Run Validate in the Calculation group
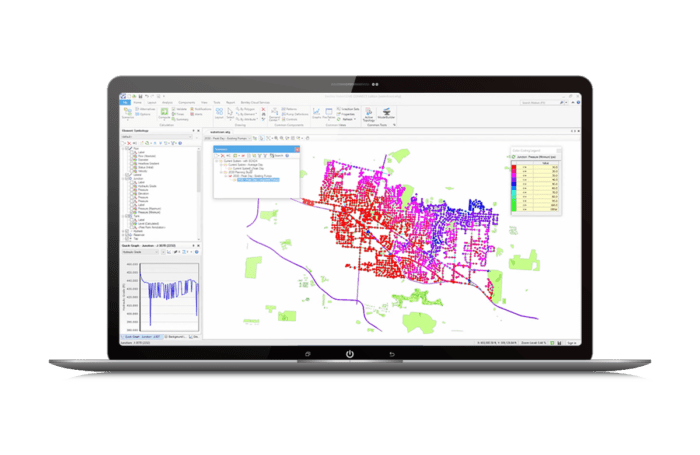 point(179,109)
